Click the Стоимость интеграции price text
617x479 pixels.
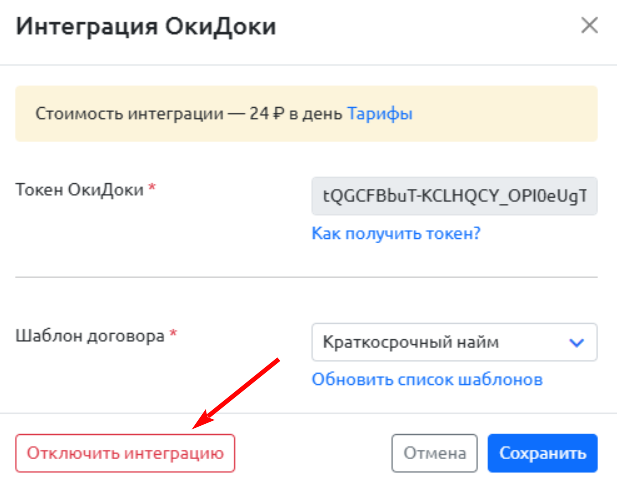(189, 114)
